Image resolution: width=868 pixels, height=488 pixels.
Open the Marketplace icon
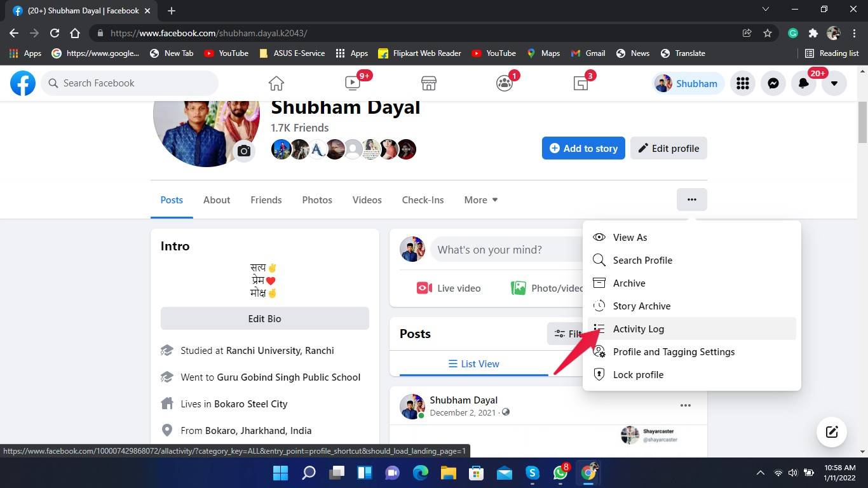[428, 83]
